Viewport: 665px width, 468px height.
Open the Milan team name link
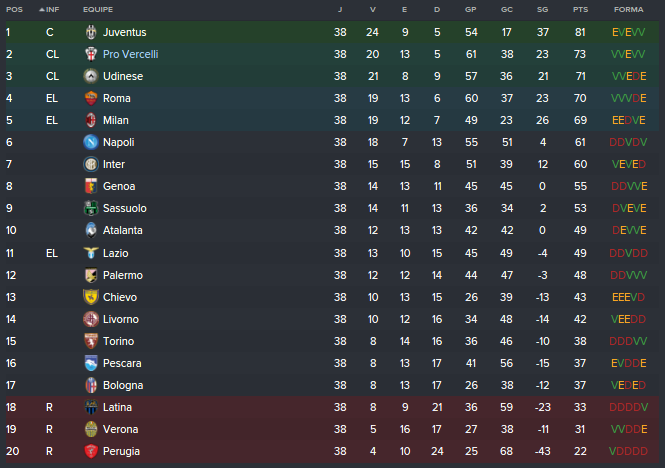point(115,120)
